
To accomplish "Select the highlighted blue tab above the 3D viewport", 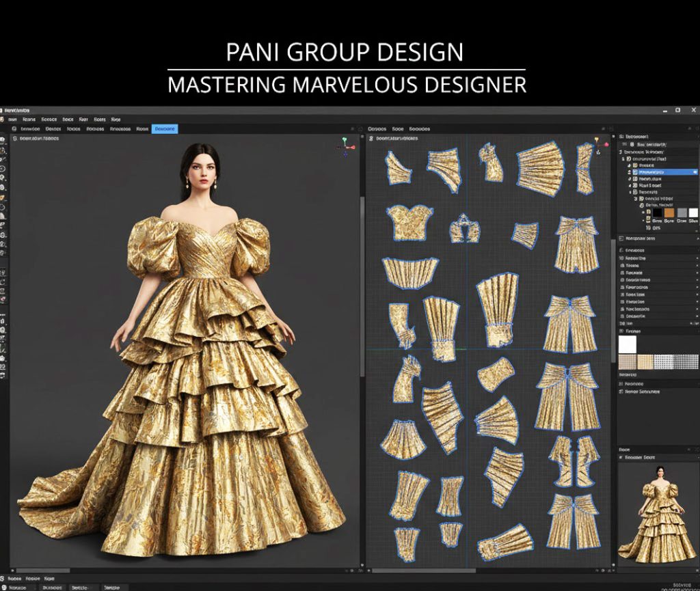I will [165, 129].
